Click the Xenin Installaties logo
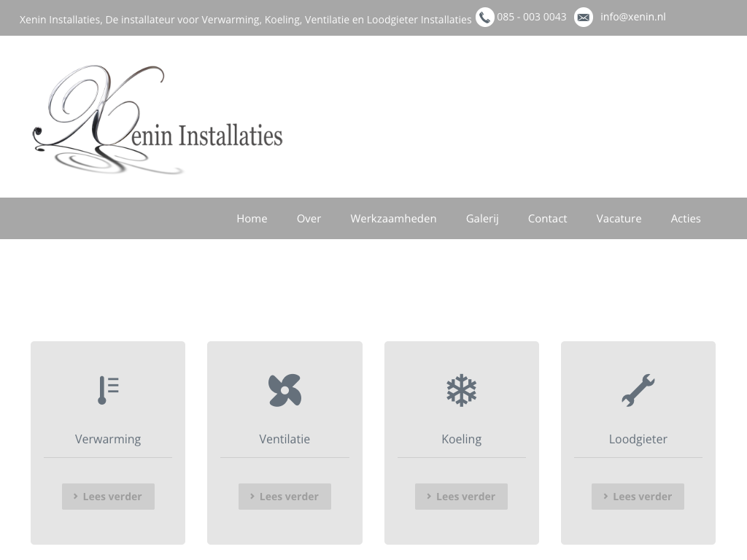The width and height of the screenshot is (747, 560). click(158, 120)
